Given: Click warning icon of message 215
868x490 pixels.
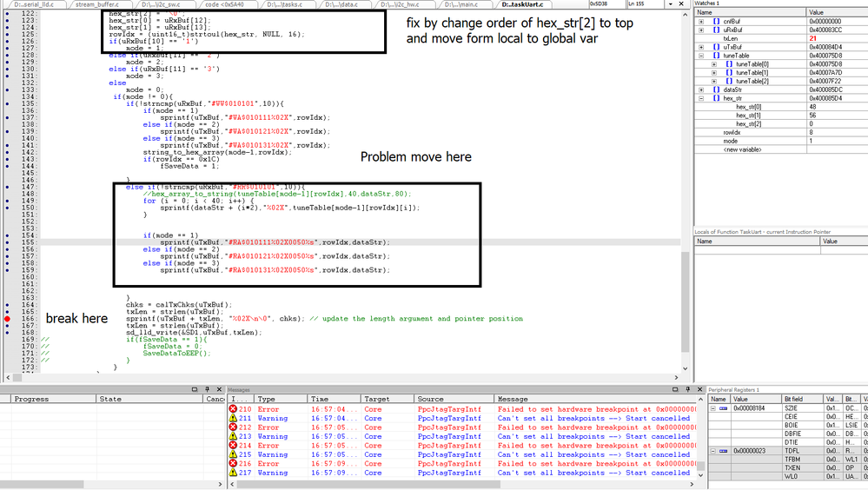Looking at the screenshot, I should tap(233, 454).
